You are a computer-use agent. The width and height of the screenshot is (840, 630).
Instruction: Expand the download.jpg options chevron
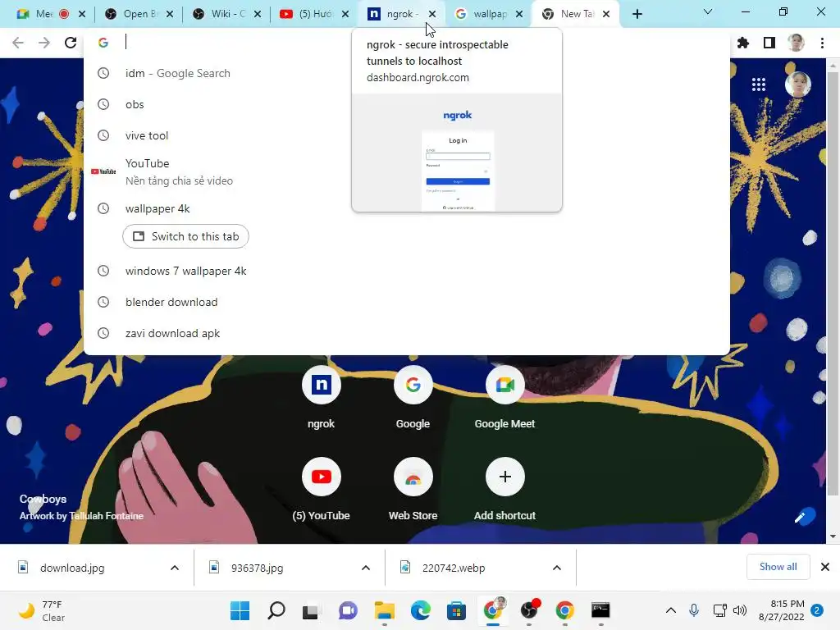tap(175, 568)
